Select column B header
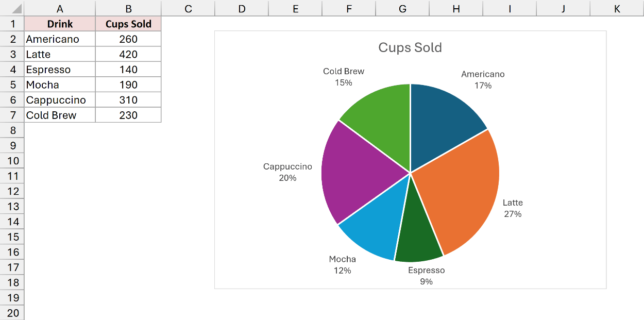Screen dimensions: 644x320 click(128, 8)
